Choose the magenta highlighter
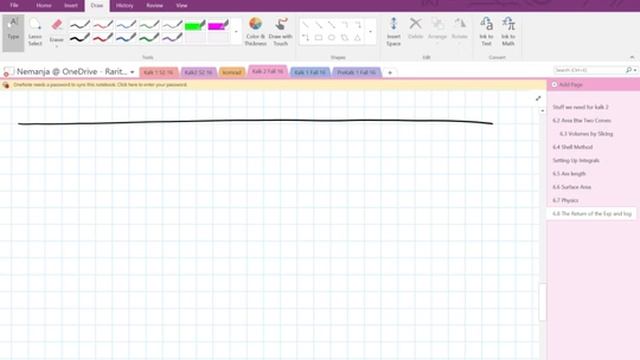 (218, 25)
